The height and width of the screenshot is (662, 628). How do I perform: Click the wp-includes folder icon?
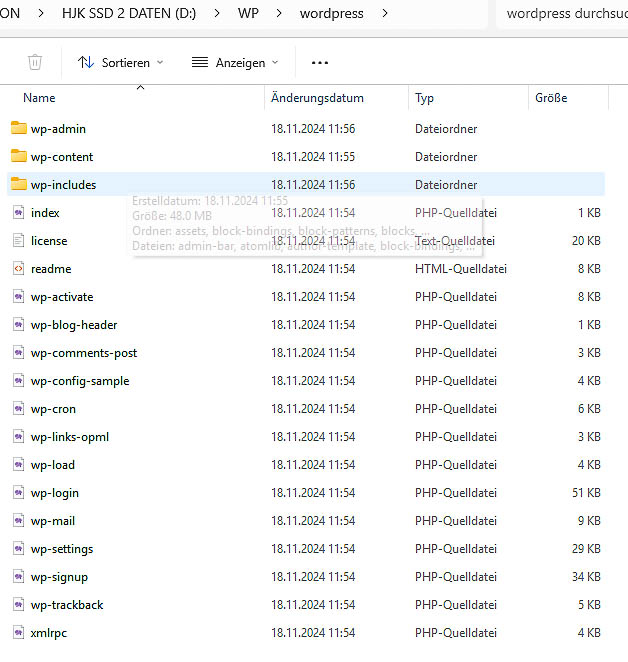tap(19, 184)
